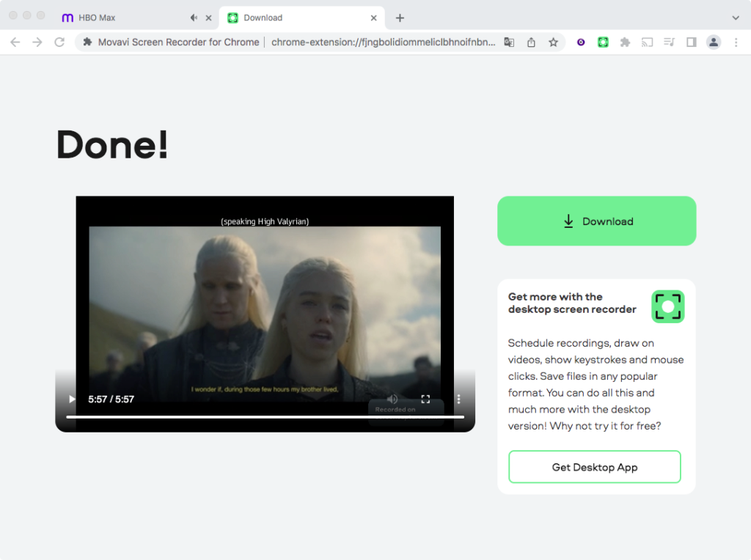Open the Extensions puzzle menu
Screen dimensions: 751x560
pyautogui.click(x=625, y=42)
